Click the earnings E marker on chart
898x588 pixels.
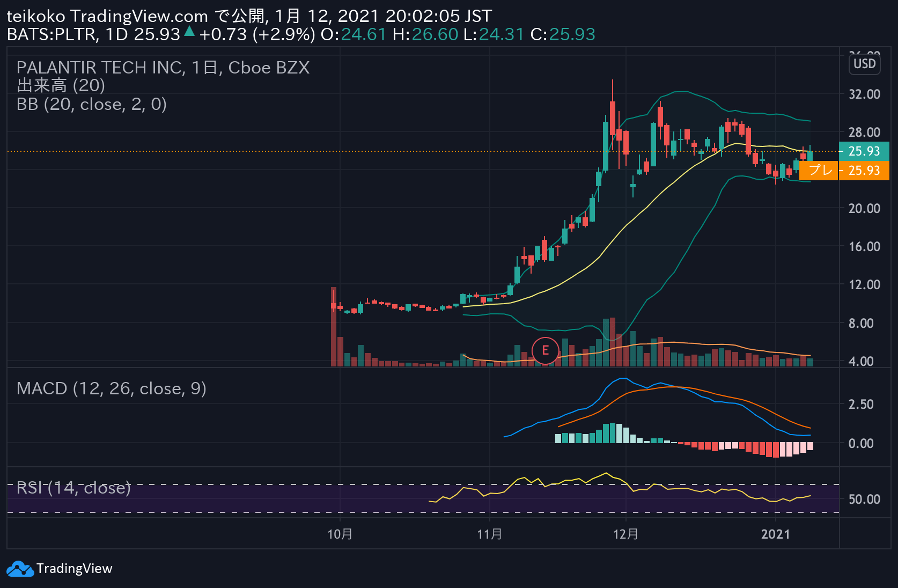pyautogui.click(x=545, y=351)
